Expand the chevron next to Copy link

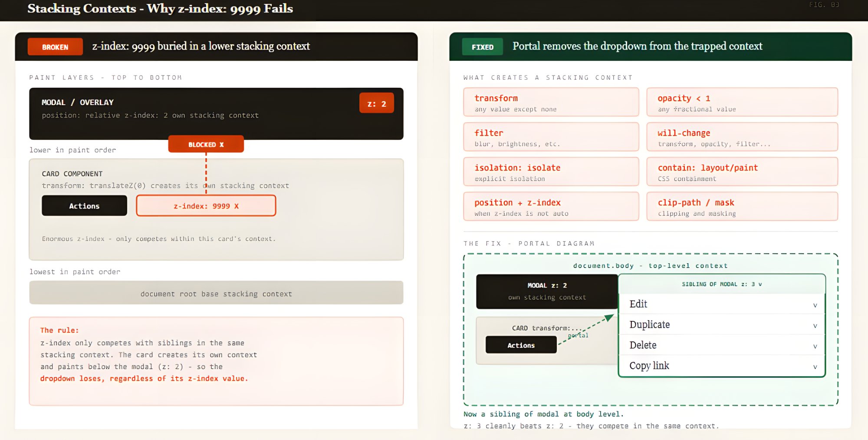click(815, 367)
